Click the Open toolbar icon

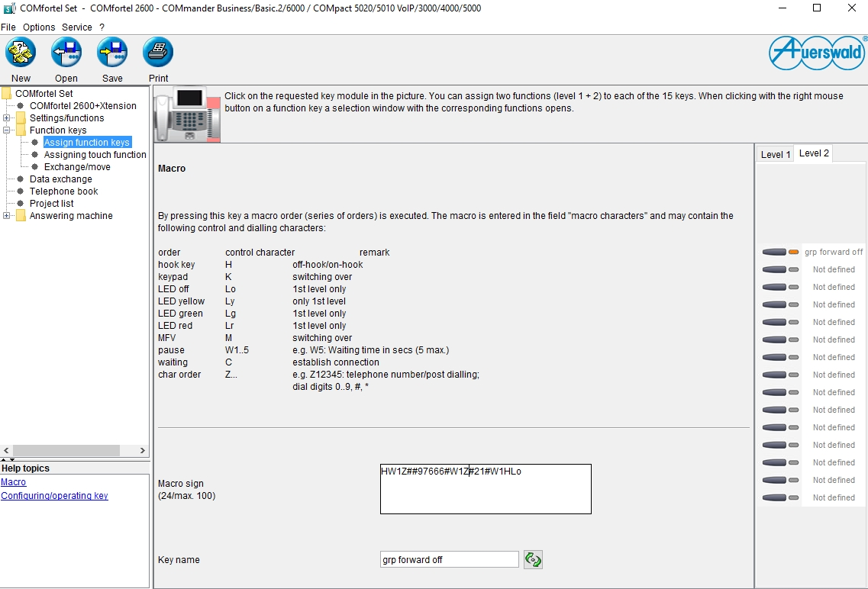(66, 53)
